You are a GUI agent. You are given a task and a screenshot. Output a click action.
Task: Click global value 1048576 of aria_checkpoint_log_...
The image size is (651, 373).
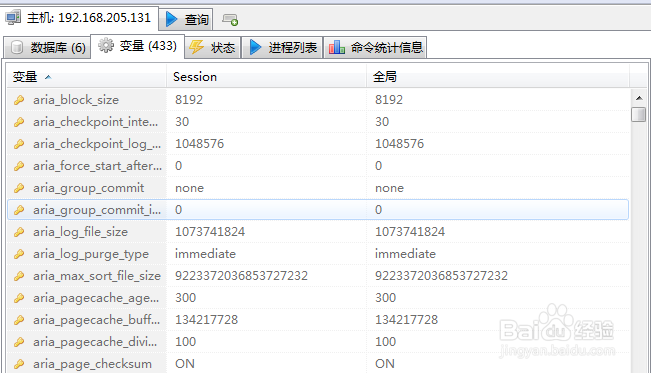click(399, 144)
